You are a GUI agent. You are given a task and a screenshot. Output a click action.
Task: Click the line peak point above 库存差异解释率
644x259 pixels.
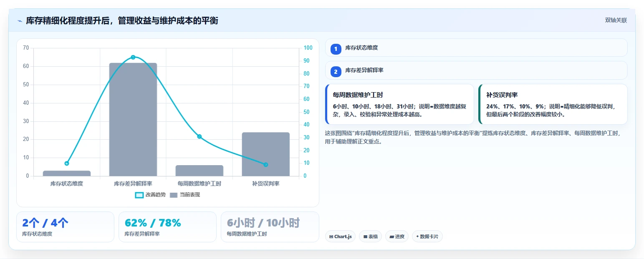click(x=133, y=57)
